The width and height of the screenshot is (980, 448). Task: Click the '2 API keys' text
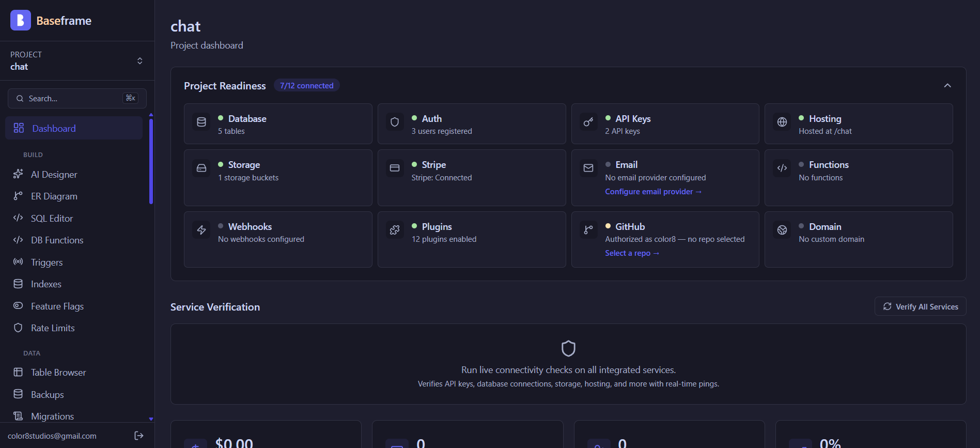coord(623,131)
